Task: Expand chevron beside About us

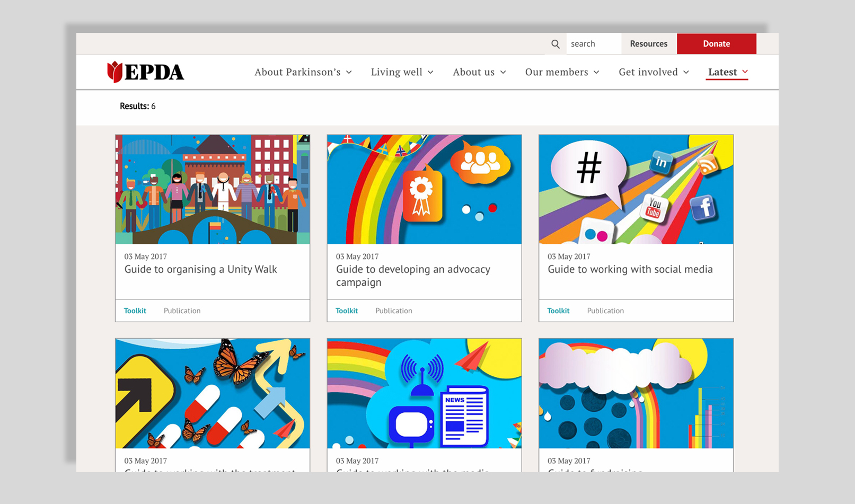Action: 503,72
